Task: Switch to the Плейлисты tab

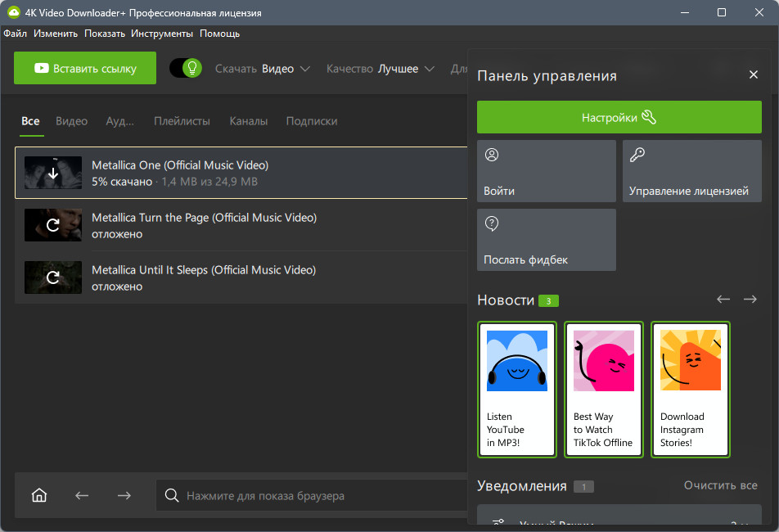Action: 182,121
